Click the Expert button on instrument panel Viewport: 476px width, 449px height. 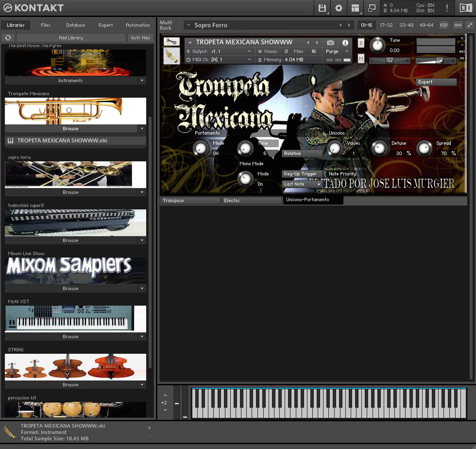point(436,82)
